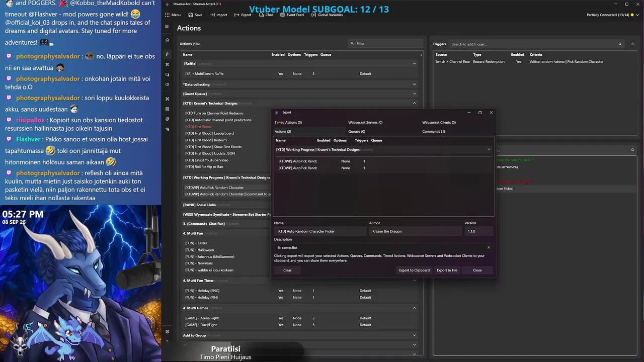Screen dimensions: 644x362
Task: Click the Event Feed icon
Action: point(282,15)
